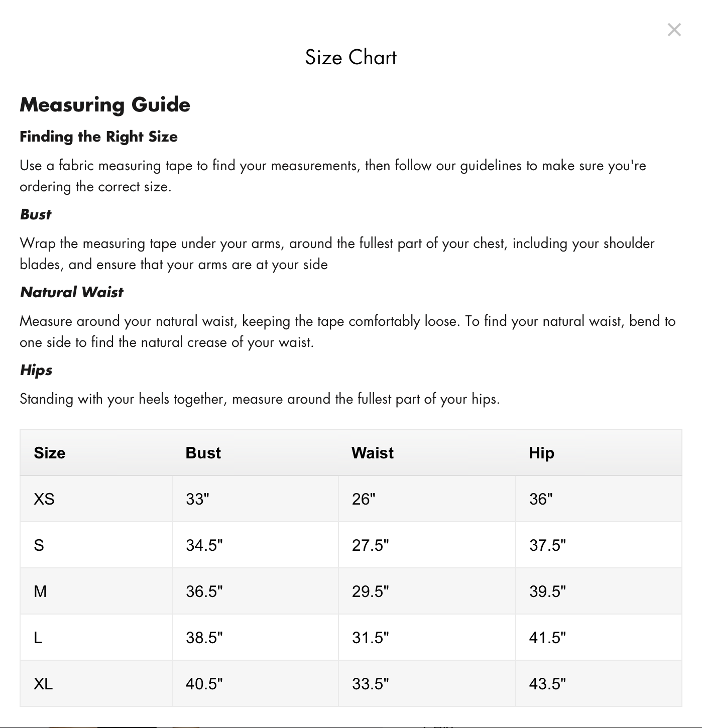
Task: Click the Size column header
Action: pos(50,453)
